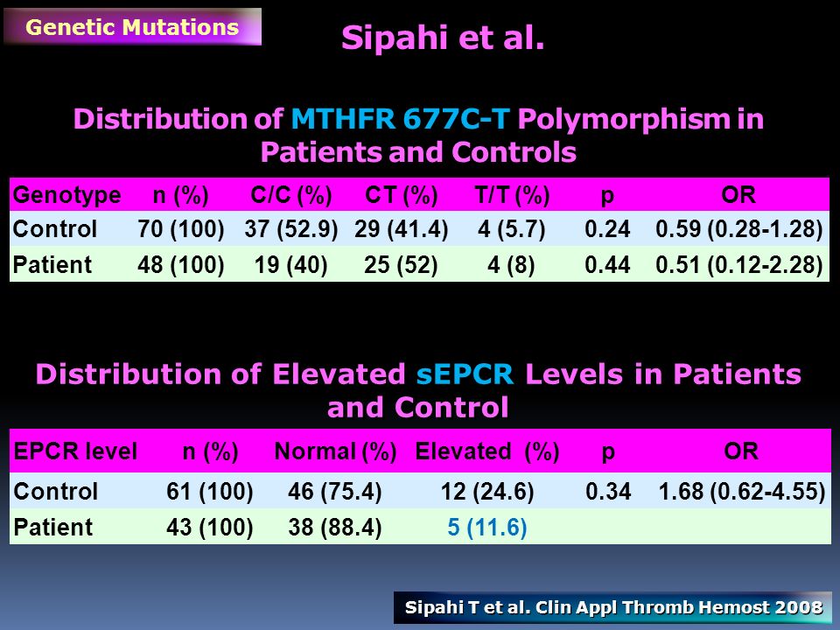
Task: Click the blue "5 (11.6)" cell
Action: [x=487, y=527]
